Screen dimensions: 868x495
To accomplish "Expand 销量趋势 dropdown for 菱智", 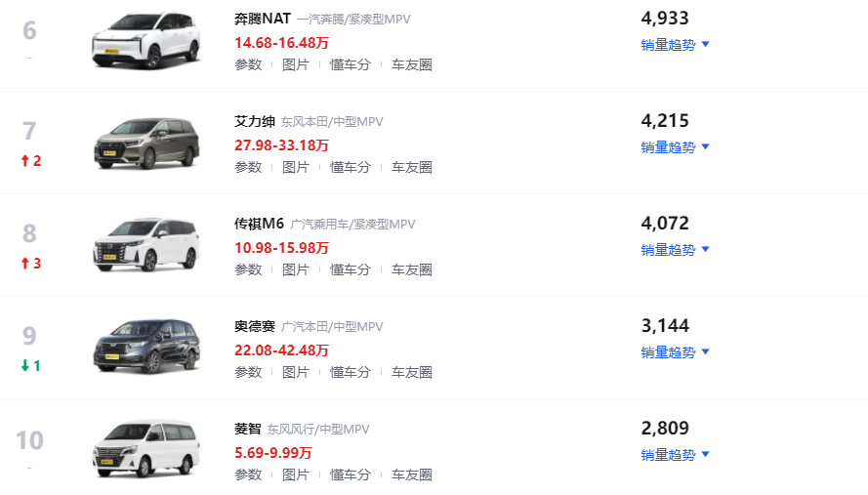I will (675, 455).
